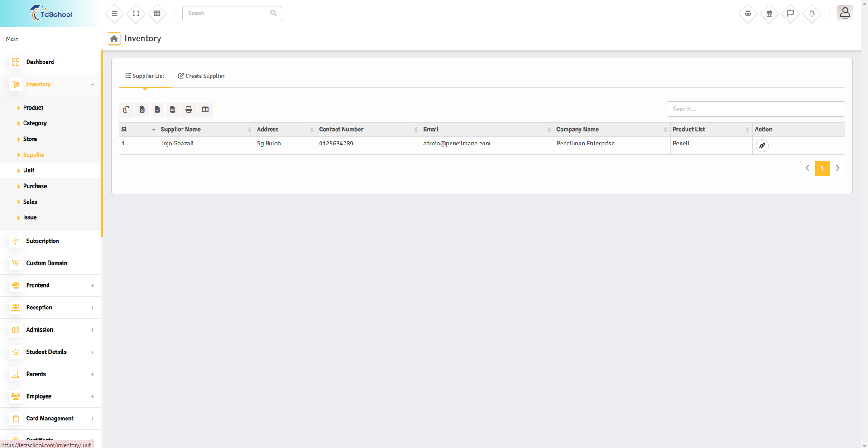Open the Purchase submenu item
This screenshot has height=448, width=868.
35,186
